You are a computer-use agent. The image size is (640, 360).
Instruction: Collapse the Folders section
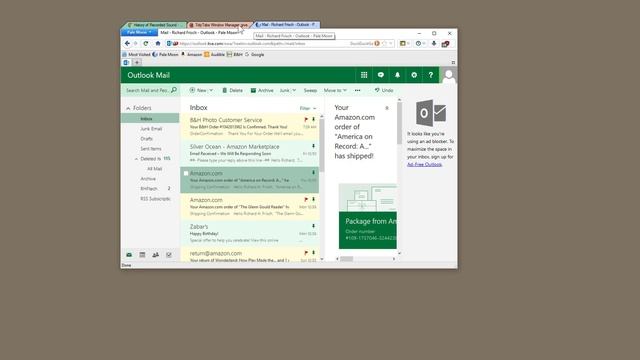tap(128, 108)
